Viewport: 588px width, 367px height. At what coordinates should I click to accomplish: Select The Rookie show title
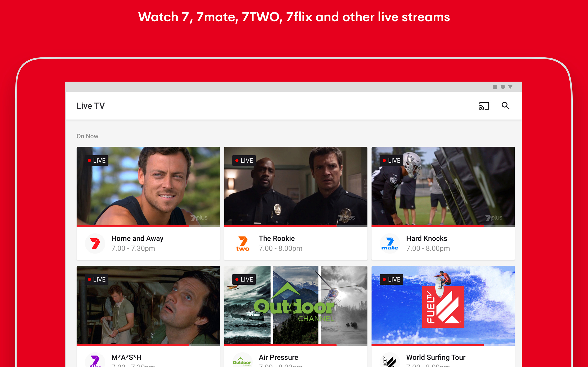coord(277,238)
